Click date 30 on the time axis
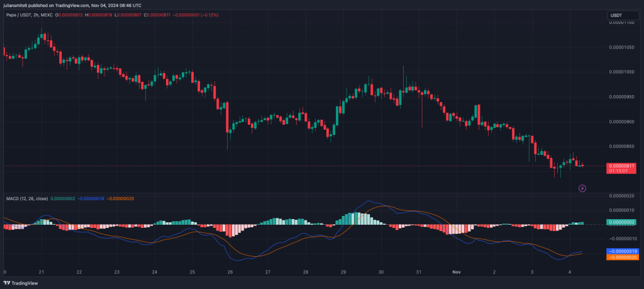Viewport: 644px width, 289px height. pos(381,272)
